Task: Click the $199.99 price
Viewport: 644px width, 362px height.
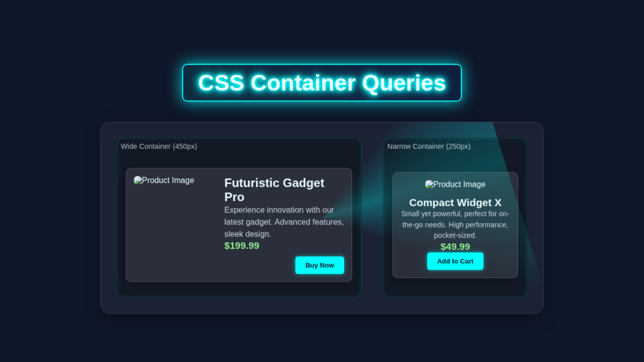Action: pyautogui.click(x=241, y=246)
